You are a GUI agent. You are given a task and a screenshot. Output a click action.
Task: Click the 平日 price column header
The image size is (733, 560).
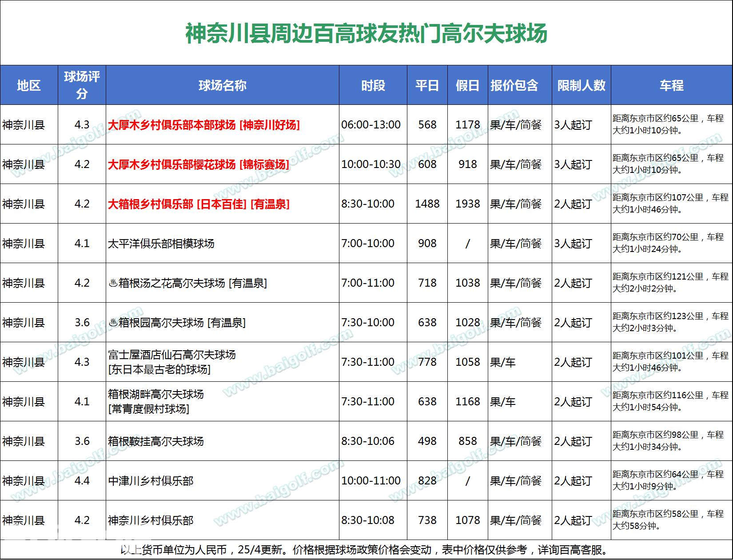coord(427,85)
